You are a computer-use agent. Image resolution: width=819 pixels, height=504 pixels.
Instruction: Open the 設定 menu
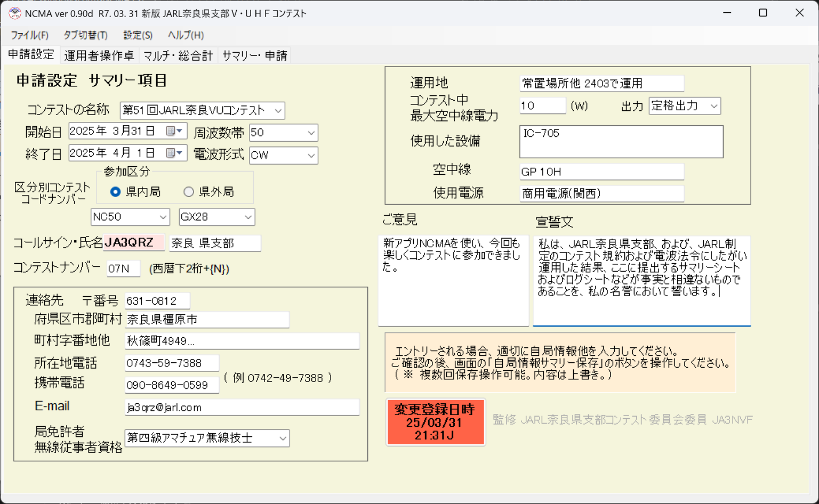137,35
